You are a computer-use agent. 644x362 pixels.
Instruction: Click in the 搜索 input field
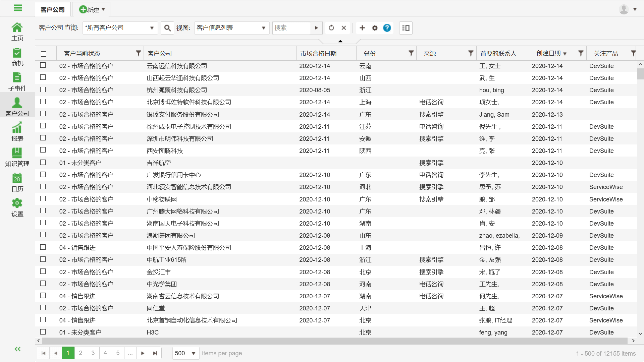click(x=291, y=28)
